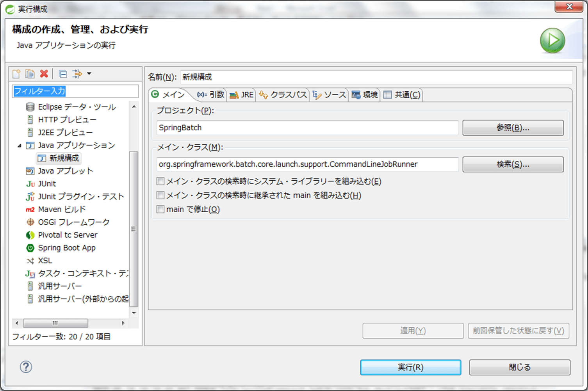The width and height of the screenshot is (588, 391).
Task: Switch to the メイン tab
Action: pyautogui.click(x=169, y=94)
